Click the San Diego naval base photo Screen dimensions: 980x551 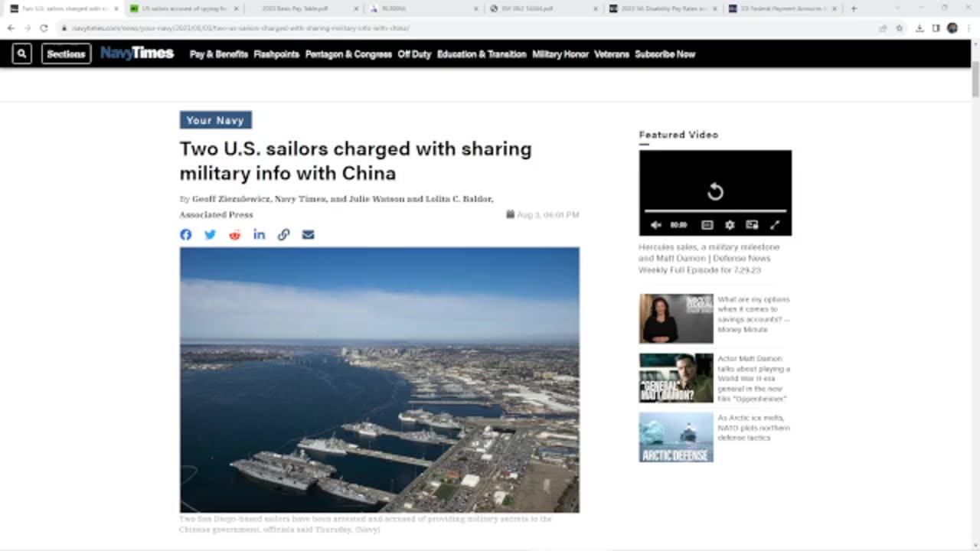click(x=380, y=380)
